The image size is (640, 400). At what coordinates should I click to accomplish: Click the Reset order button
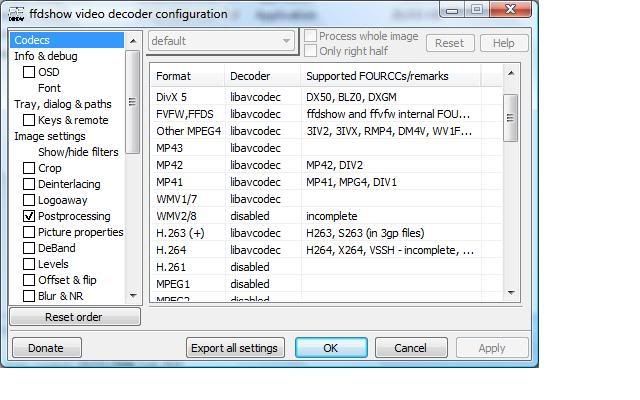75,317
